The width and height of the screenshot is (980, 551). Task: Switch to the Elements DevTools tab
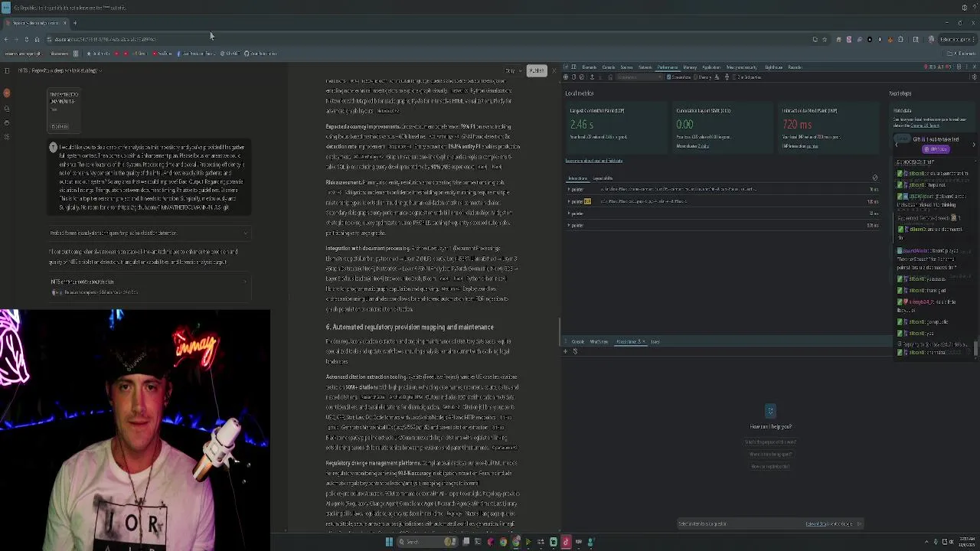(590, 67)
